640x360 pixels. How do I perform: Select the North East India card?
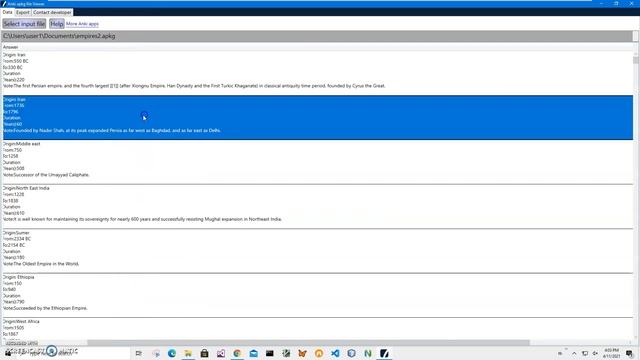coord(318,207)
